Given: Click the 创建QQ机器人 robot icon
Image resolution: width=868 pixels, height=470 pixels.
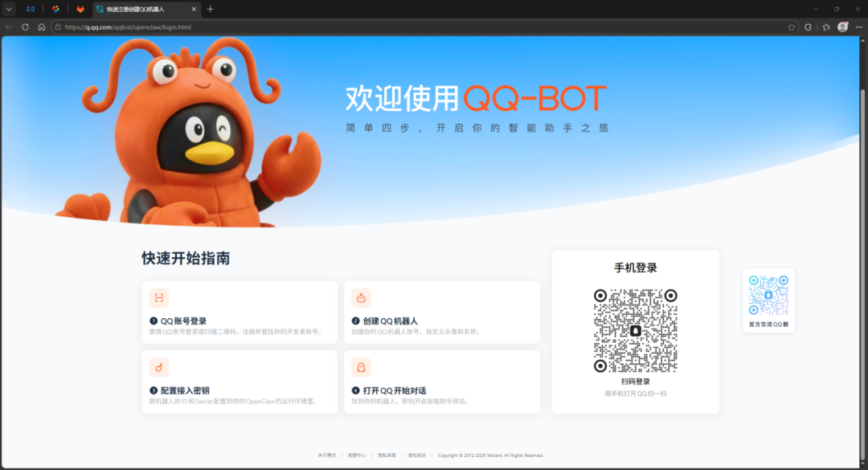Looking at the screenshot, I should [361, 298].
